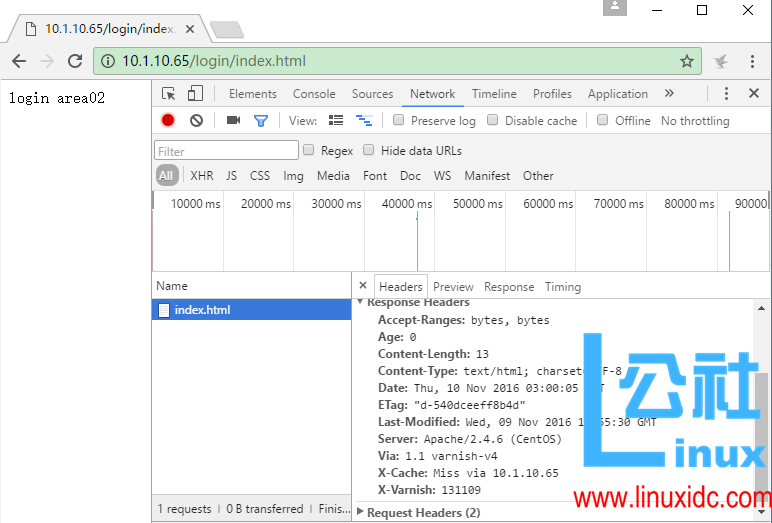
Task: Enable Disable cache checkbox
Action: point(492,120)
